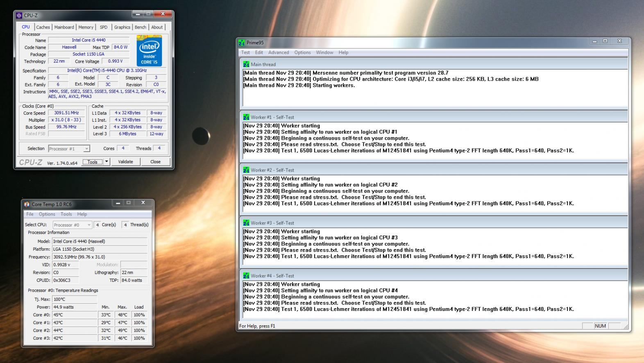Click the Worker #3 Self-Test icon
Viewport: 644px width, 363px height.
(246, 223)
